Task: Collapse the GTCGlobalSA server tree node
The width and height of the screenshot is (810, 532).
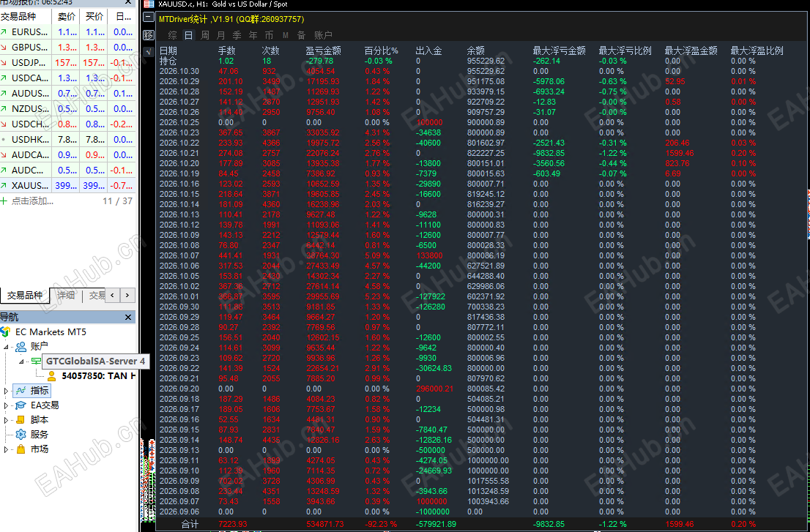Action: (22, 361)
